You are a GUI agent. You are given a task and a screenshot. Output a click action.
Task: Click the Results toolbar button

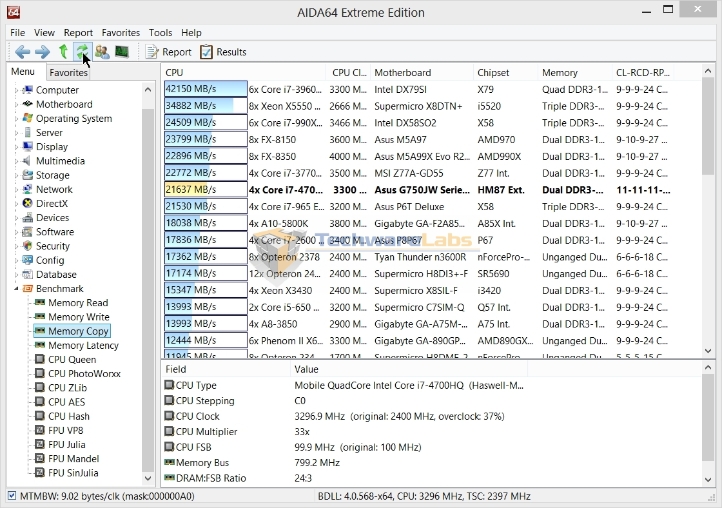click(x=223, y=52)
